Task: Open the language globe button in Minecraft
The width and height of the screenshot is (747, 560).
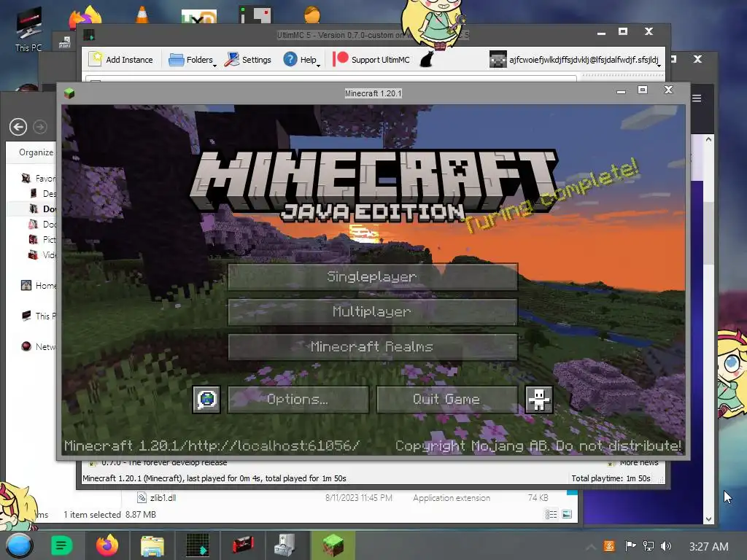Action: (x=206, y=400)
